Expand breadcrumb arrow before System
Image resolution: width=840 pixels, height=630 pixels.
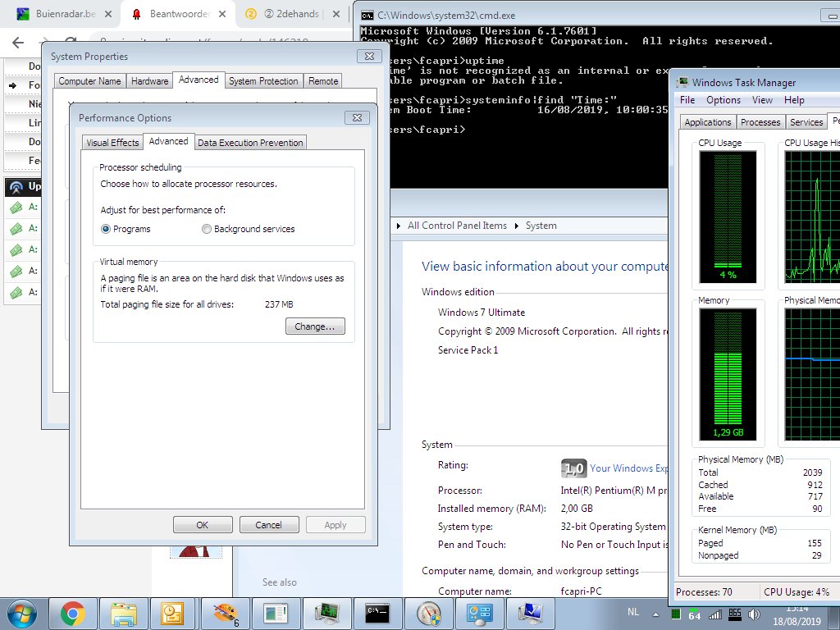[x=517, y=226]
